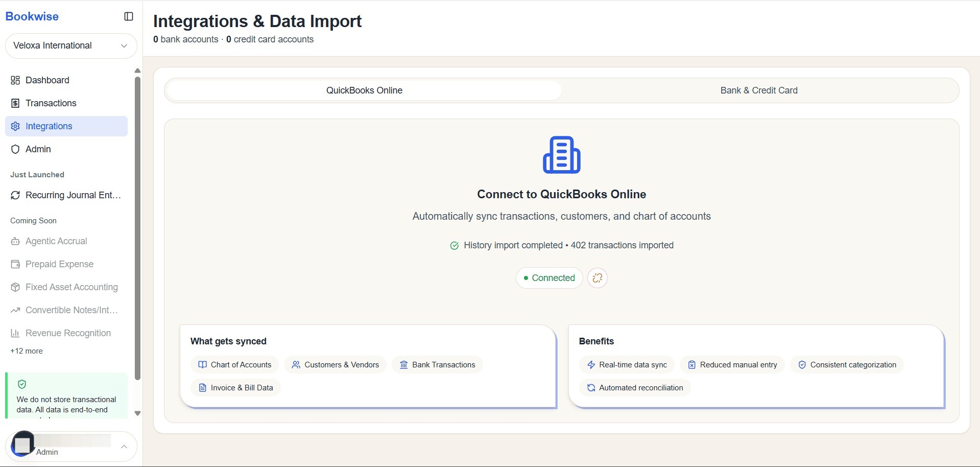Click the Bank Transactions chip
The image size is (980, 467).
point(437,365)
